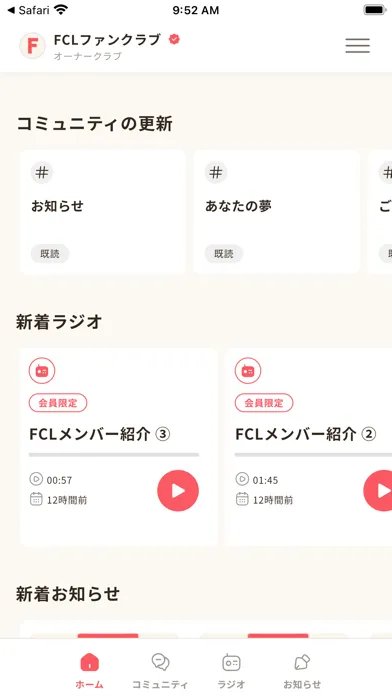Tap the red verified badge

click(x=174, y=40)
